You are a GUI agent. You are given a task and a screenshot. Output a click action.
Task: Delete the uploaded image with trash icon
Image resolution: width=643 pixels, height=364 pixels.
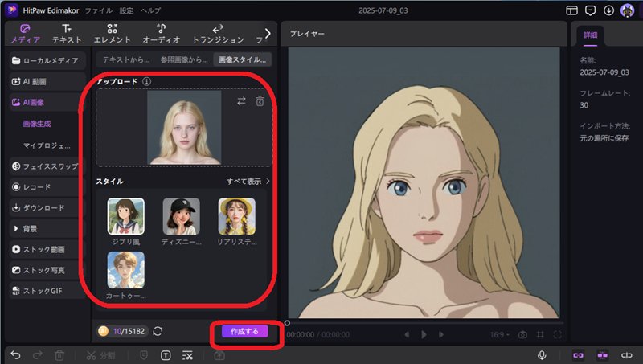[x=260, y=100]
